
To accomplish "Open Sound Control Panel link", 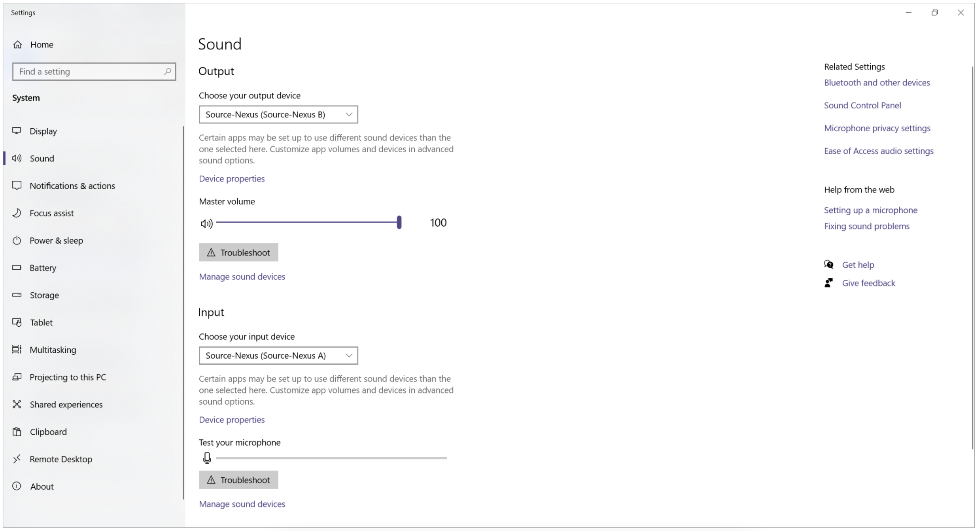I will coord(862,105).
